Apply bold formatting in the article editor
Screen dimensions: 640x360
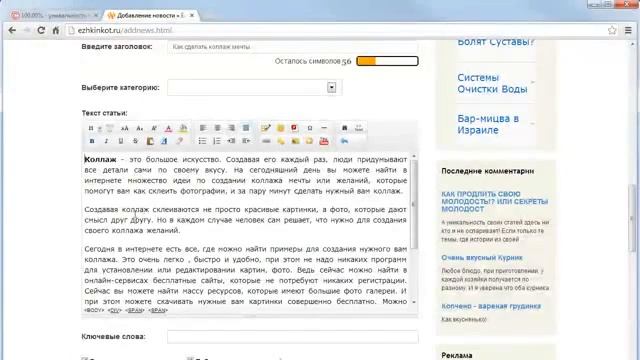[x=92, y=141]
